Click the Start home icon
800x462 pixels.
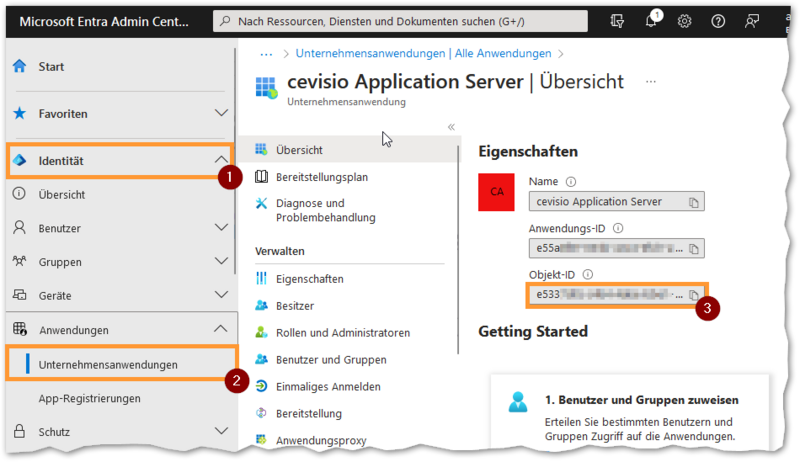[19, 66]
